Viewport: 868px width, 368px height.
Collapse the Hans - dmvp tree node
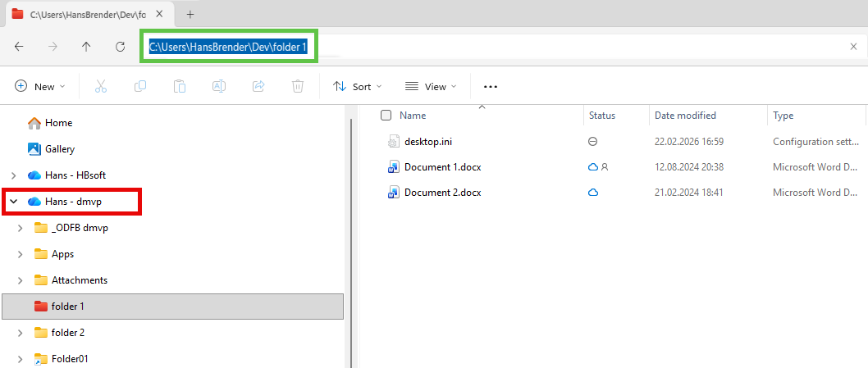coord(13,202)
